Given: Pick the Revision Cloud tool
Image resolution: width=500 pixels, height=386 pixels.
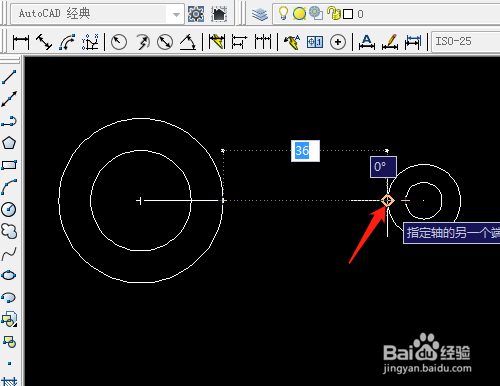Looking at the screenshot, I should pyautogui.click(x=9, y=231).
